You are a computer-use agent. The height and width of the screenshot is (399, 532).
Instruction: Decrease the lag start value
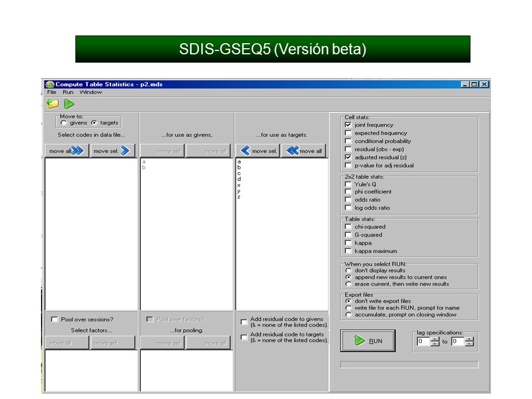coord(435,344)
